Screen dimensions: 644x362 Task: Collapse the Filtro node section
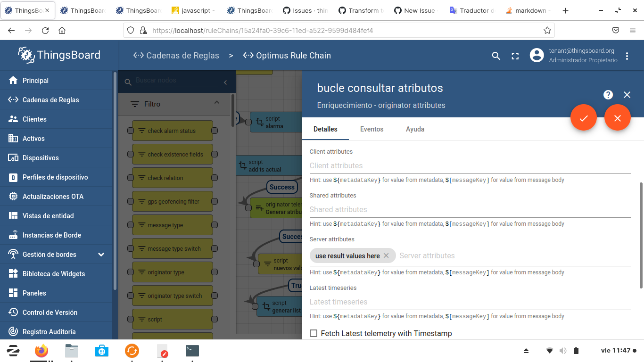[x=217, y=102]
